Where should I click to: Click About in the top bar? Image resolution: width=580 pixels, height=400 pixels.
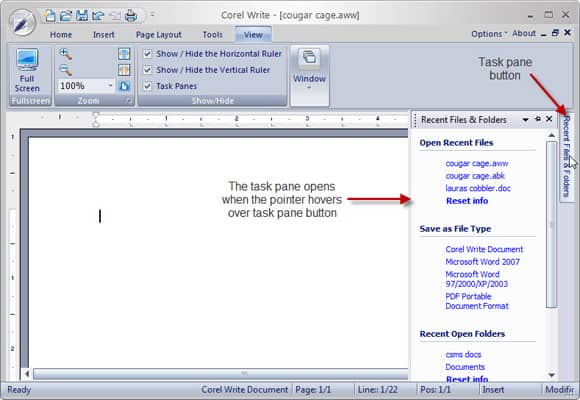(524, 33)
